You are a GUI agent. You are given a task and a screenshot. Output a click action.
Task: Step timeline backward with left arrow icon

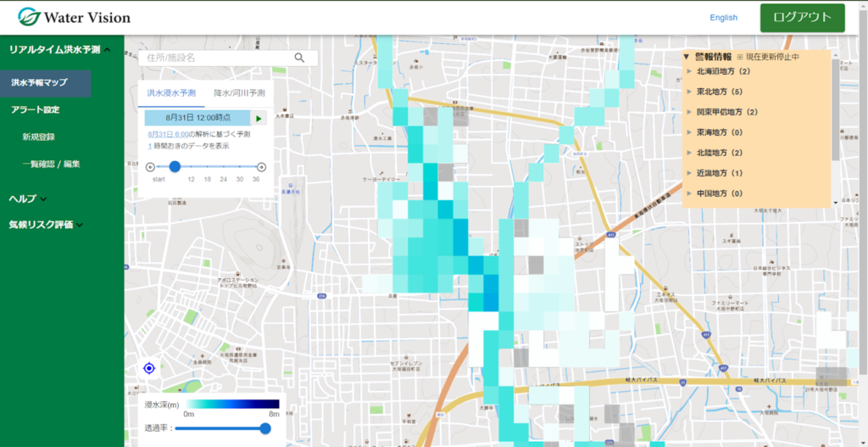[150, 167]
